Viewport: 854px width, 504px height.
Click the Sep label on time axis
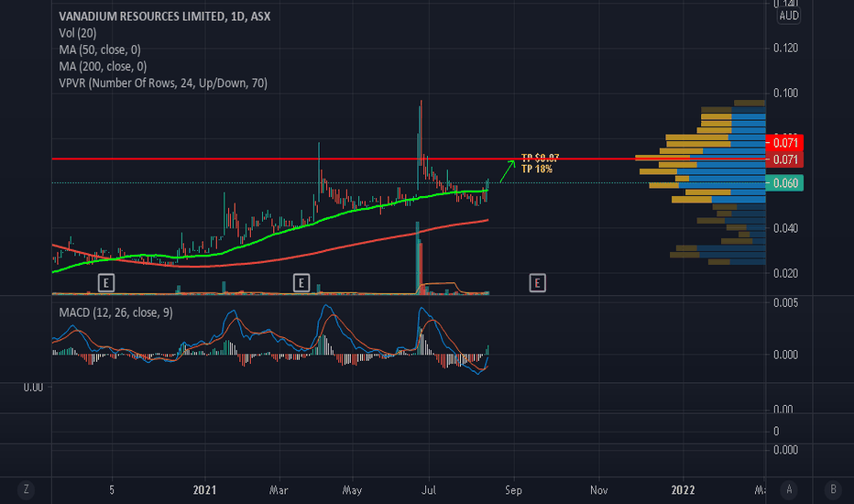coord(513,490)
